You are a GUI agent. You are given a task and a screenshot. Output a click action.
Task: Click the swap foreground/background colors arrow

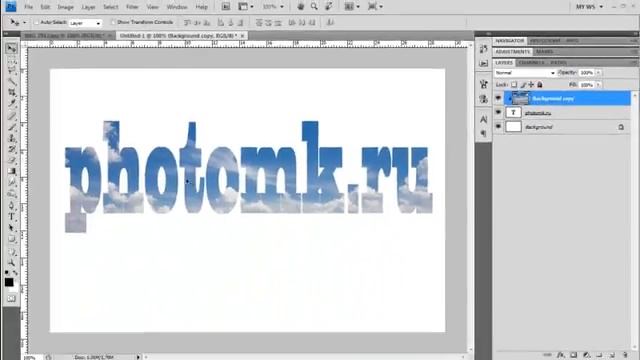tap(15, 272)
